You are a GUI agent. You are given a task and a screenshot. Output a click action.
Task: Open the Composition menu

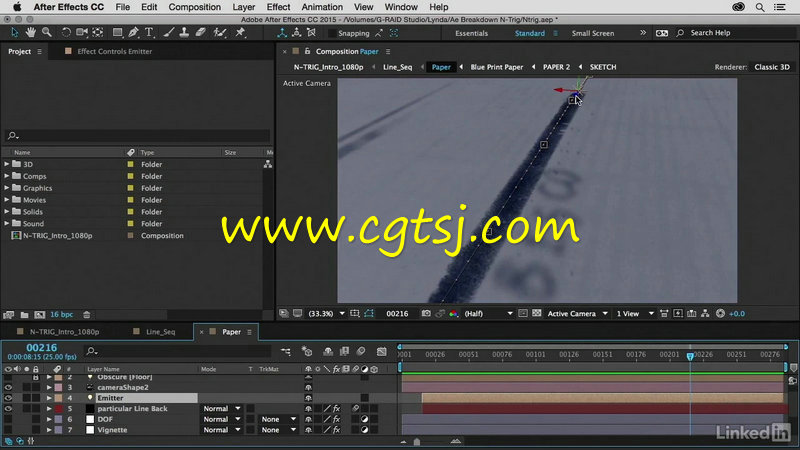(194, 7)
